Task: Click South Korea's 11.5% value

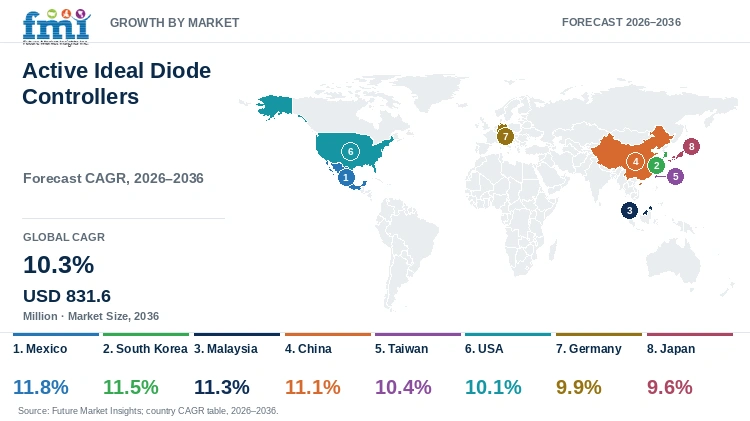Action: click(131, 387)
